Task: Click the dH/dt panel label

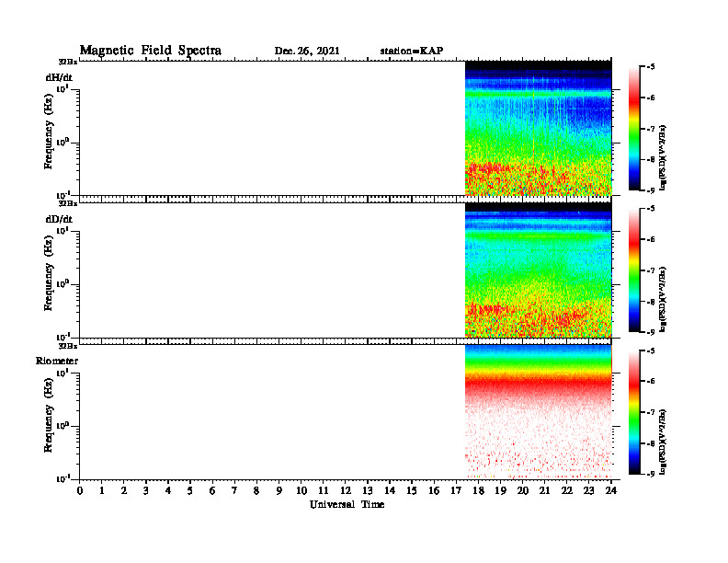Action: click(x=59, y=77)
